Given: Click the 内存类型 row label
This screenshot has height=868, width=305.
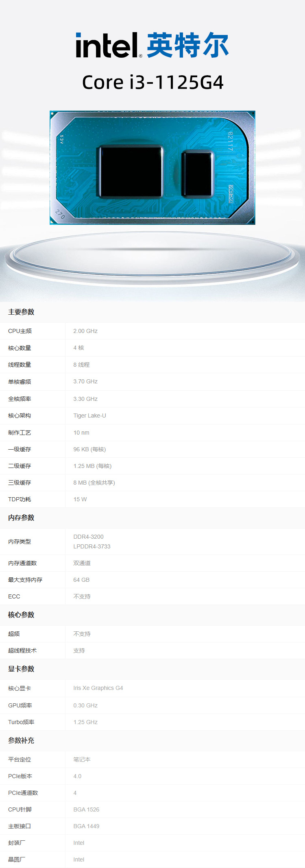Looking at the screenshot, I should pos(20,542).
